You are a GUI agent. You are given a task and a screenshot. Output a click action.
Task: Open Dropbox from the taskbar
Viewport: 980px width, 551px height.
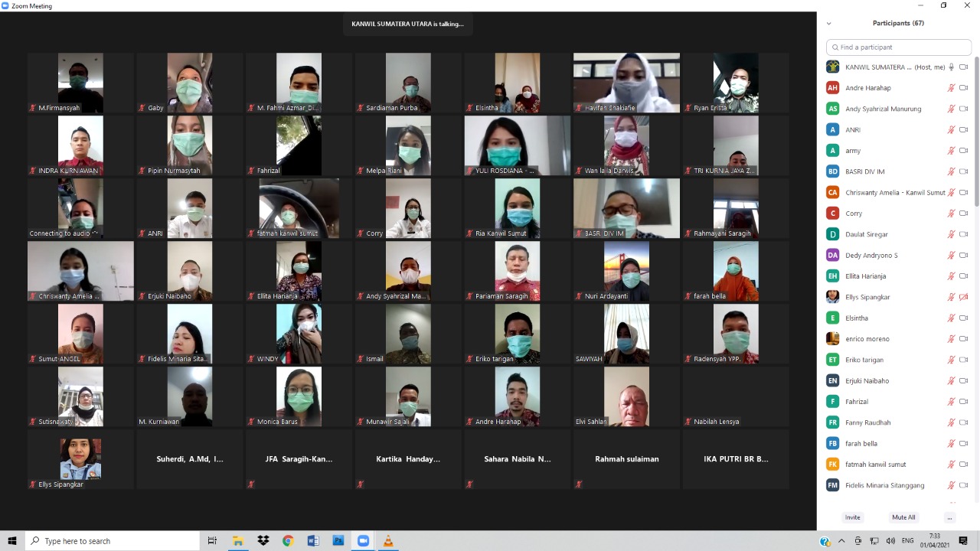[263, 541]
